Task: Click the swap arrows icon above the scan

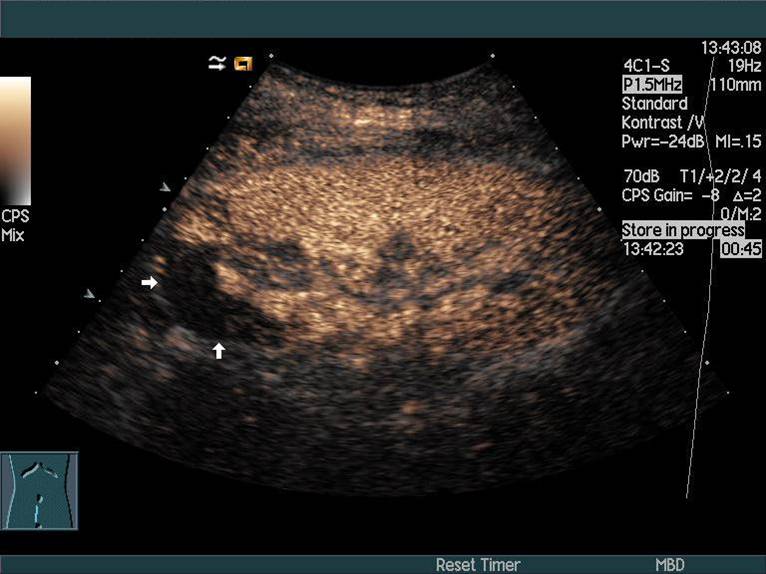Action: 217,64
